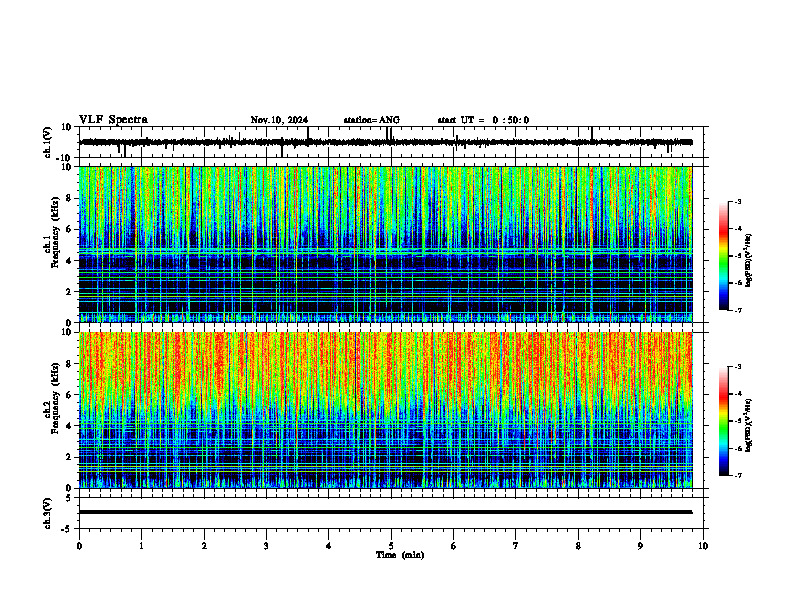
Task: Click the time axis tick label "7"
Action: [516, 546]
